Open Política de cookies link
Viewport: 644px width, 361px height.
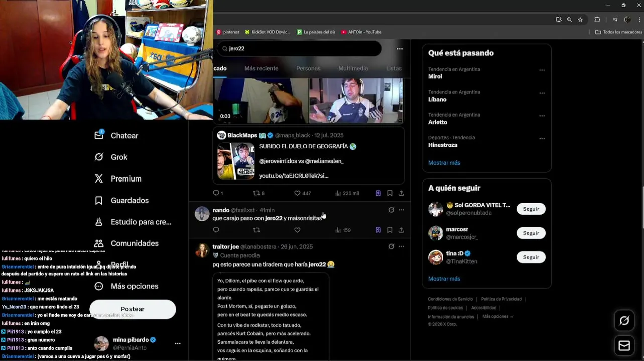(x=445, y=308)
